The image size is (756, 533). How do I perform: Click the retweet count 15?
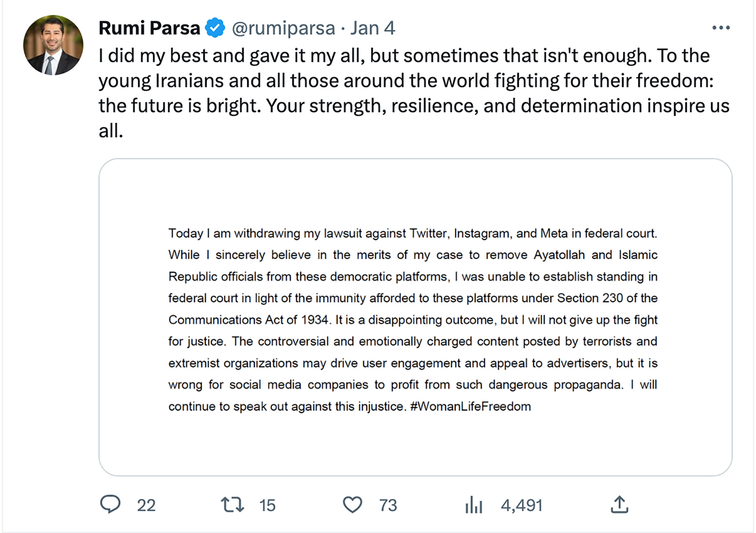(267, 506)
